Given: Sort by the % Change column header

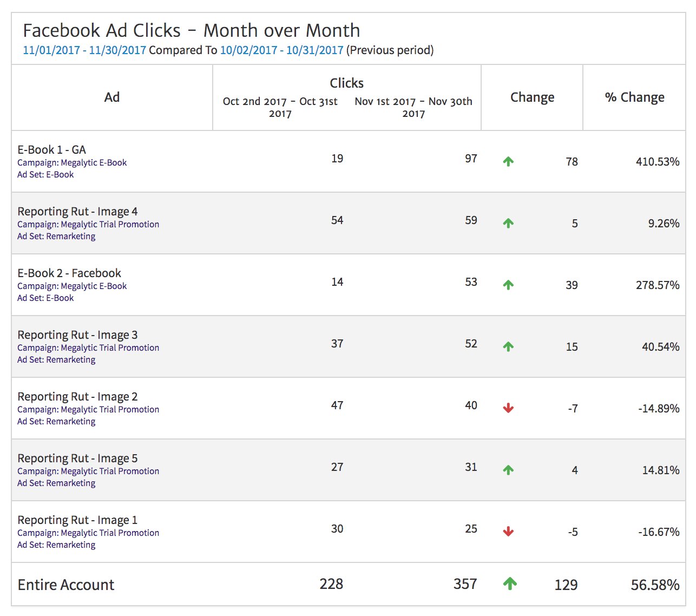Looking at the screenshot, I should click(634, 97).
